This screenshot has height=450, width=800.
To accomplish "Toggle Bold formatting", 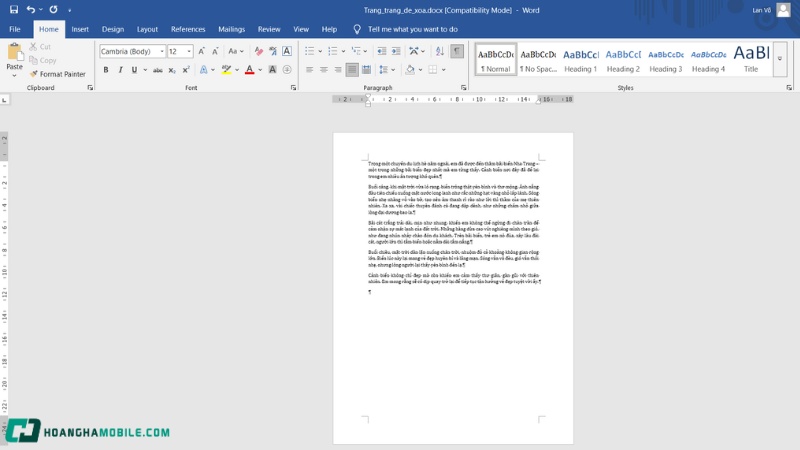I will [x=106, y=70].
